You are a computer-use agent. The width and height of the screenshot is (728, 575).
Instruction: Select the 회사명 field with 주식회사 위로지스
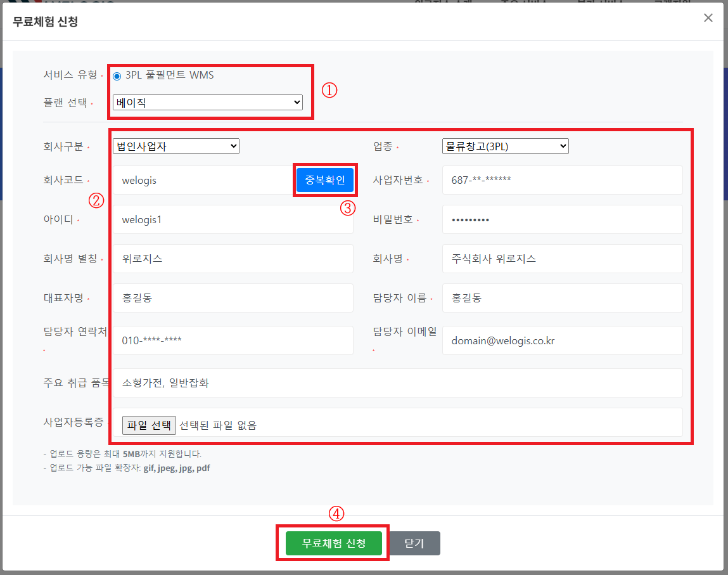[561, 259]
